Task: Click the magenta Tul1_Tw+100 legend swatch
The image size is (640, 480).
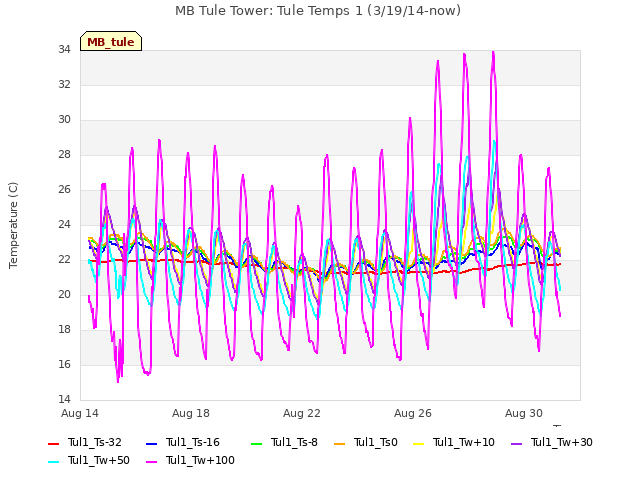Action: coord(151,462)
